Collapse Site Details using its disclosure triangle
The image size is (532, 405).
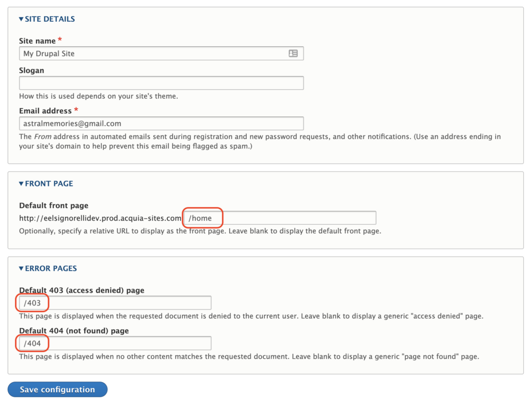click(21, 19)
